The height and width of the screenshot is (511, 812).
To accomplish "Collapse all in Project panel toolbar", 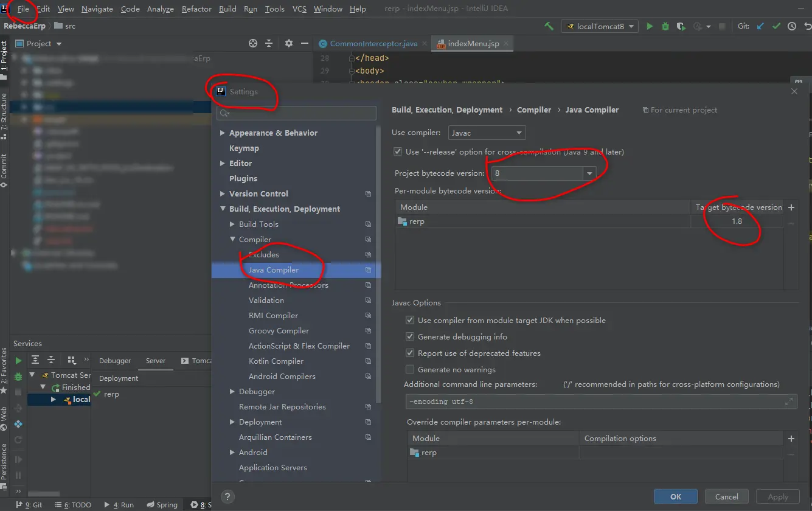I will click(x=269, y=43).
